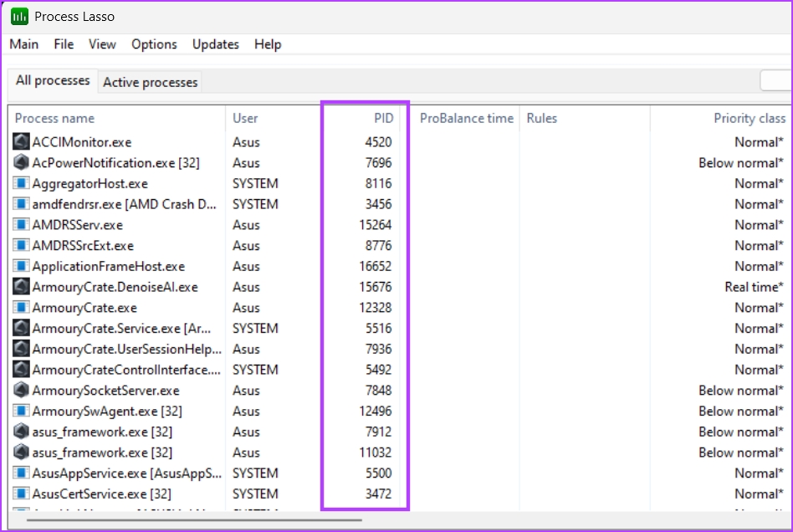Click the ACCIMonitor.exe process icon
The height and width of the screenshot is (532, 793).
[22, 142]
